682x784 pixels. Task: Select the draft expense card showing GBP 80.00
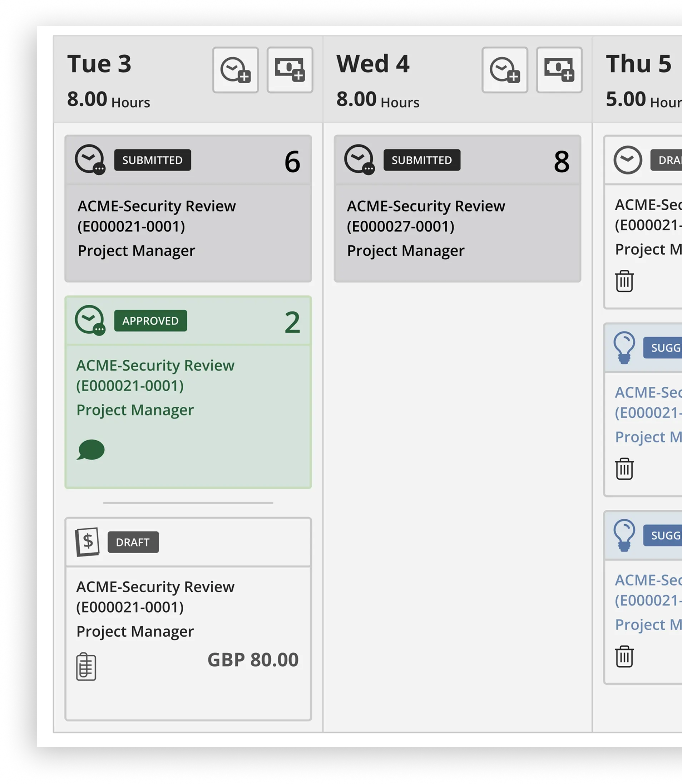pos(188,609)
